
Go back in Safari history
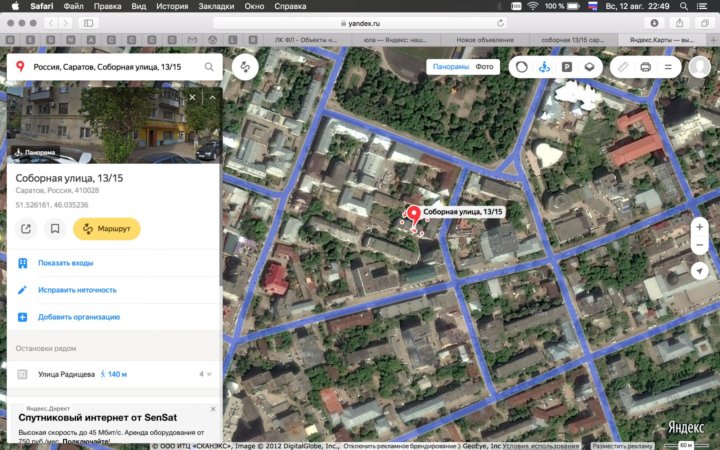pyautogui.click(x=51, y=23)
